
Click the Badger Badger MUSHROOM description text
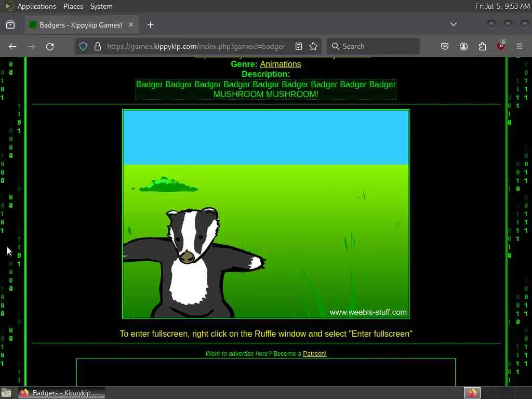coord(266,89)
